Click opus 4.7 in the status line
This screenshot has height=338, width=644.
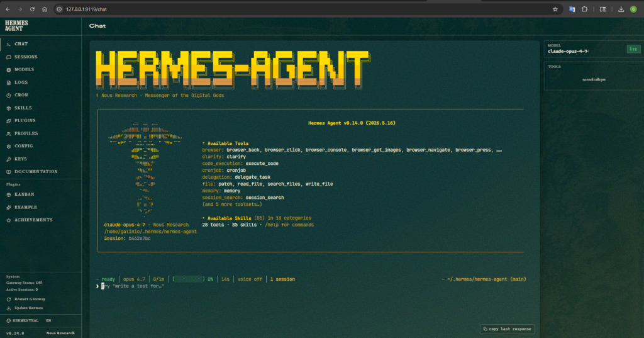[x=135, y=279]
